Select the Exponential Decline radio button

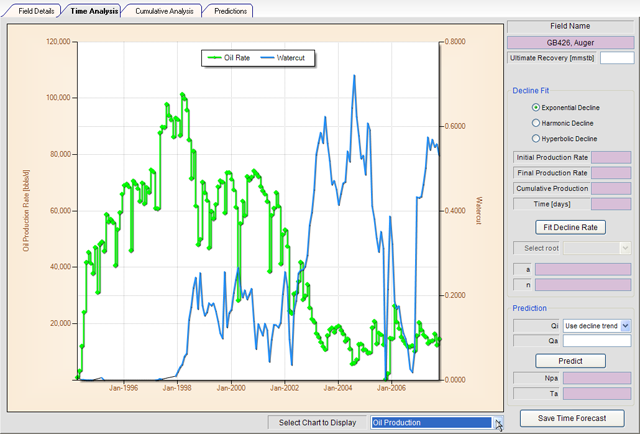coord(536,107)
